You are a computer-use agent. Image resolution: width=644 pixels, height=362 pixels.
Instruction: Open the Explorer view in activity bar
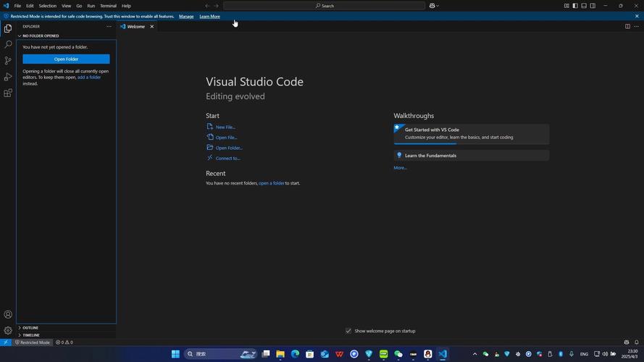pyautogui.click(x=8, y=28)
